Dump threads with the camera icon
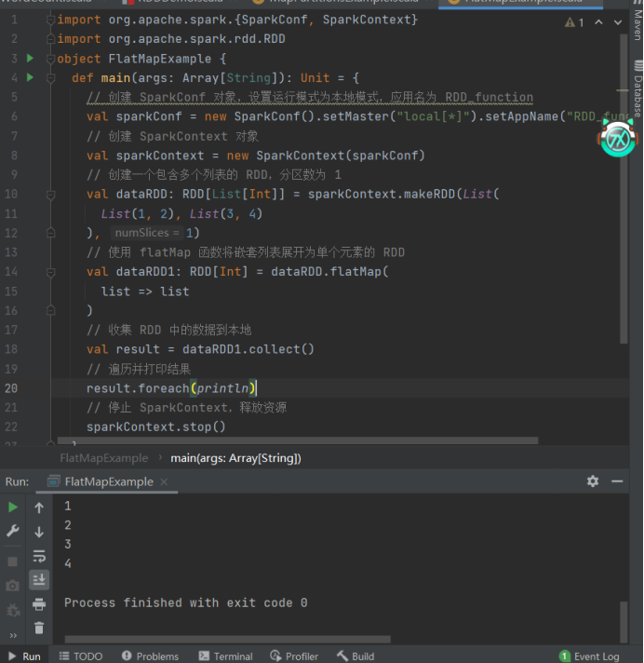This screenshot has height=663, width=644. (13, 586)
